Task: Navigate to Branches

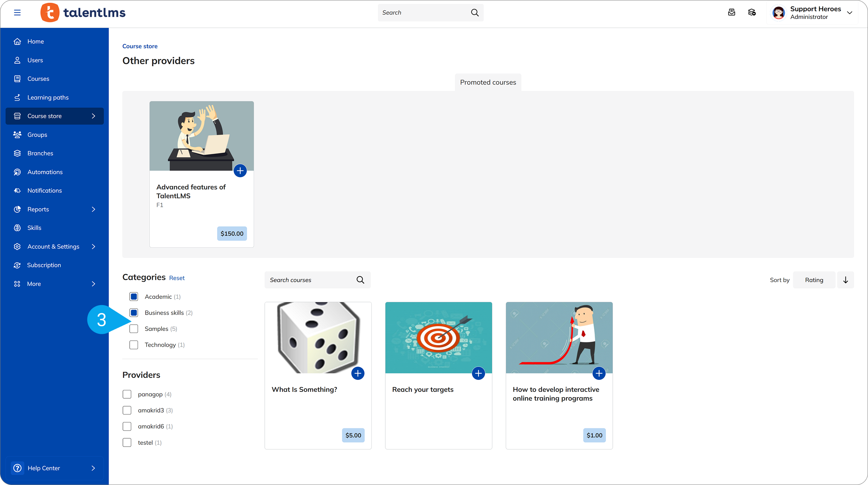Action: click(40, 153)
